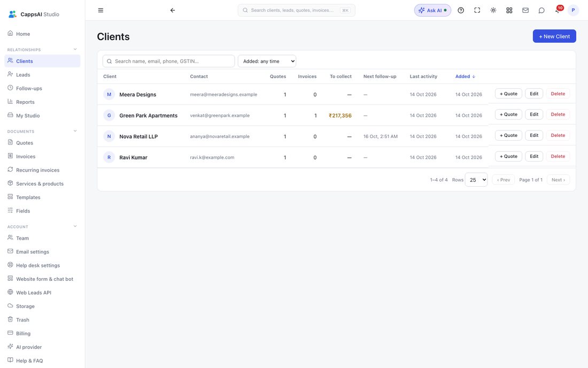This screenshot has height=368, width=588.
Task: Click the global search clients field
Action: click(x=296, y=10)
